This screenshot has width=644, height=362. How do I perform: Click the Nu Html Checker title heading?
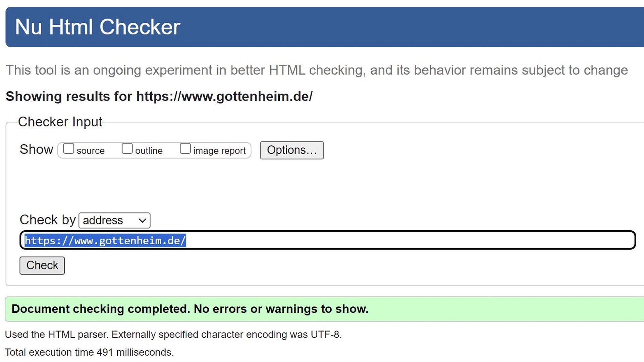click(98, 27)
